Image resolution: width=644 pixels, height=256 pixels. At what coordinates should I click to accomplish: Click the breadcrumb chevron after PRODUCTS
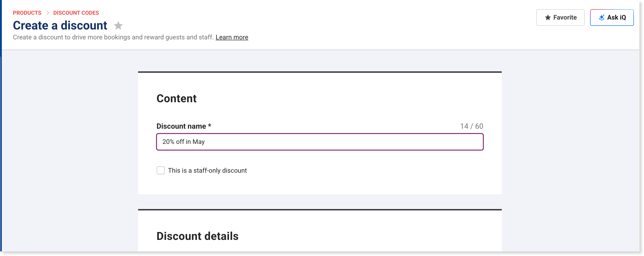tap(47, 13)
